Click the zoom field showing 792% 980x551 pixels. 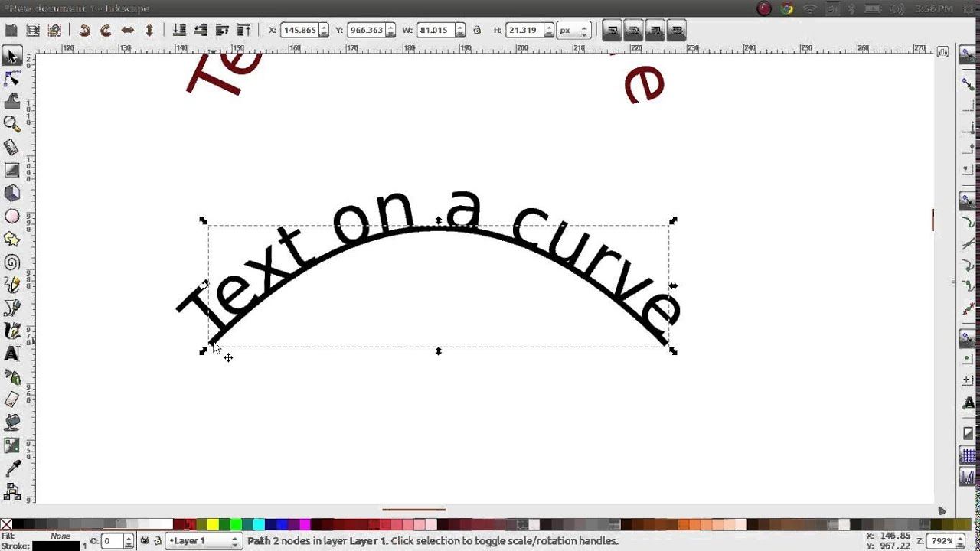click(x=940, y=541)
